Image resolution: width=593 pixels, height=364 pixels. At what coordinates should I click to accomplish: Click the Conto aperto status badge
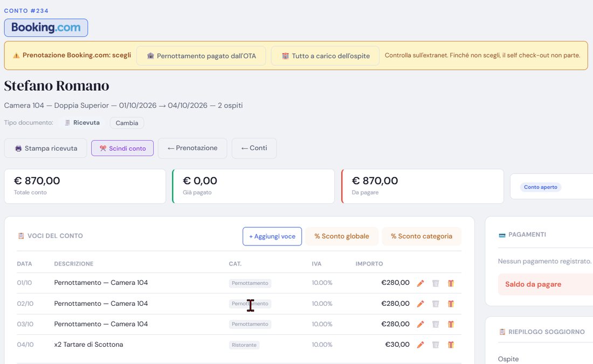pos(540,187)
